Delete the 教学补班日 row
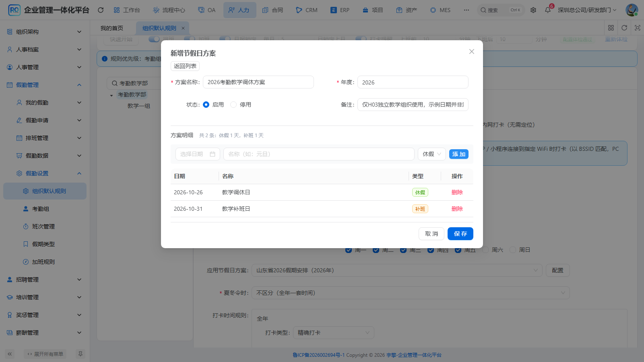The width and height of the screenshot is (644, 362). coord(457,209)
